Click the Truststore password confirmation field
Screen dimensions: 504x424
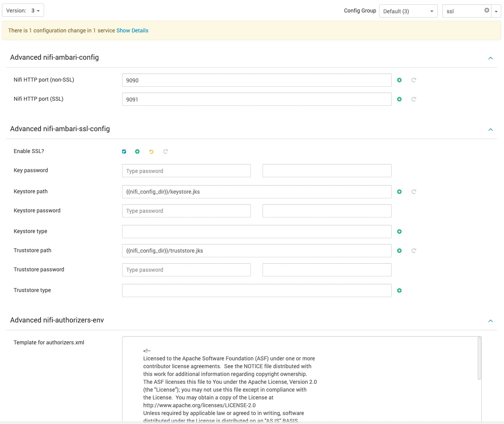click(x=327, y=270)
